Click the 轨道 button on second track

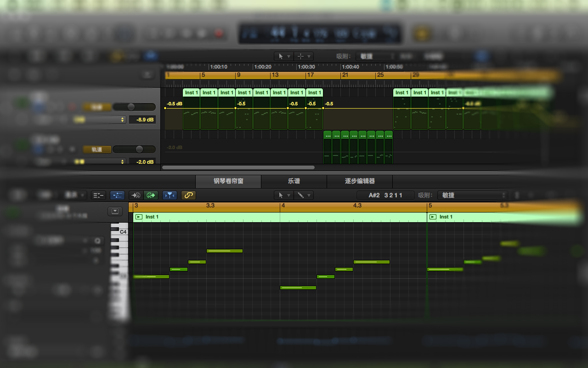[x=97, y=149]
